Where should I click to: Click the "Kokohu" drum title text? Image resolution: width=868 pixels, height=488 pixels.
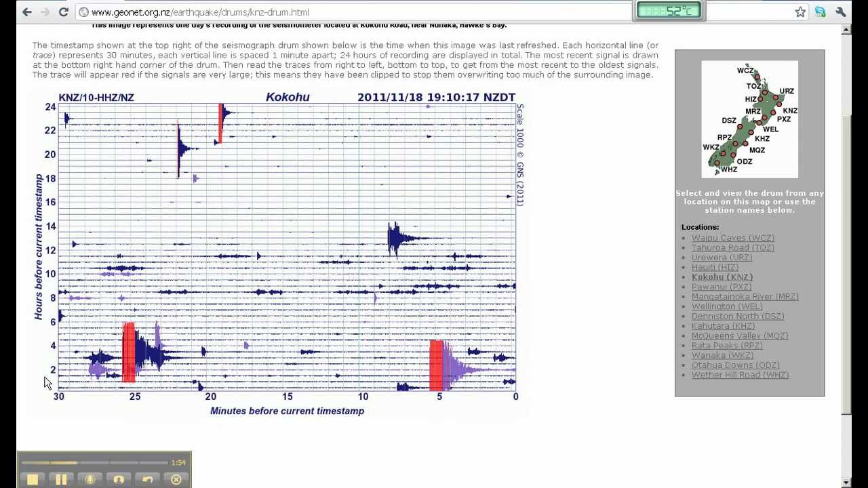288,97
